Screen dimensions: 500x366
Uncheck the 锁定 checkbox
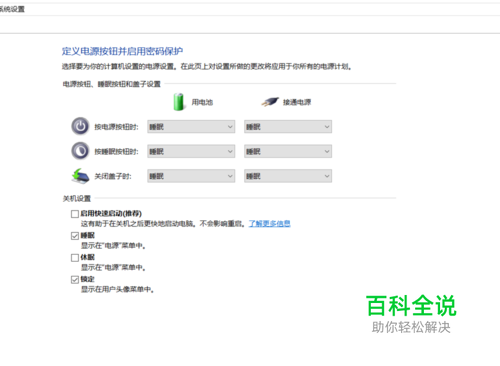[x=75, y=279]
